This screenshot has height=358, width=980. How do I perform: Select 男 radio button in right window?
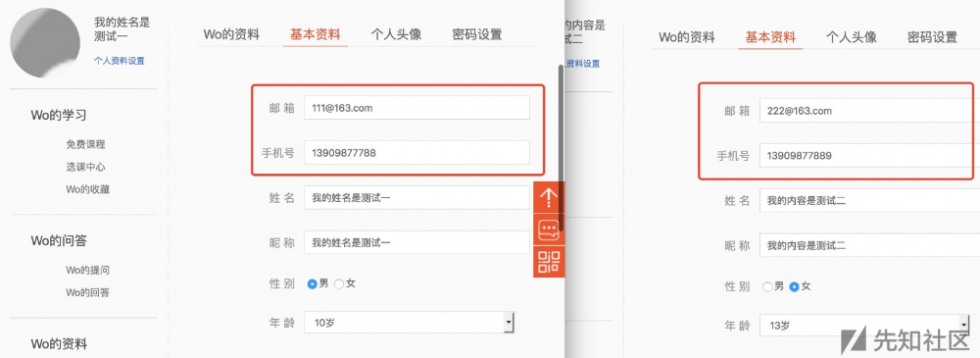[x=767, y=286]
